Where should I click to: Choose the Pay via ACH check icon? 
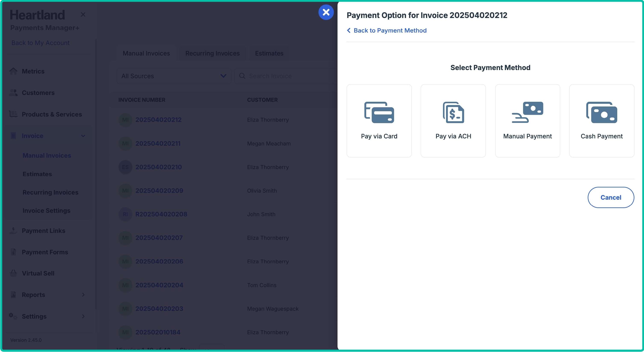coord(453,112)
